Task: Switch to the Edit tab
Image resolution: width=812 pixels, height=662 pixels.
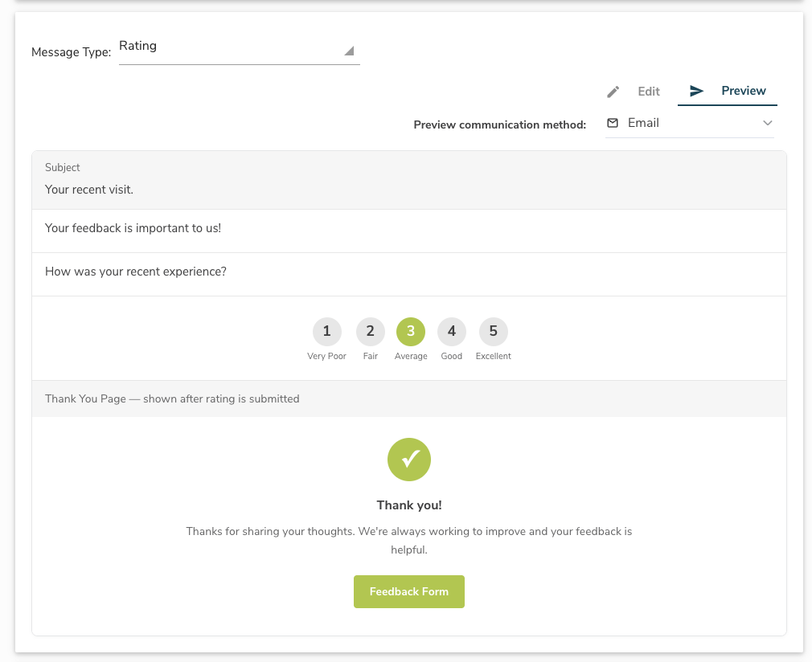Action: [x=648, y=92]
